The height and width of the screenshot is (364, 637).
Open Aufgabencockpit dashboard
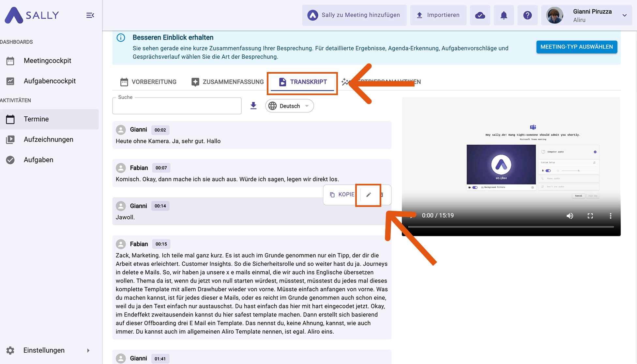pos(50,81)
